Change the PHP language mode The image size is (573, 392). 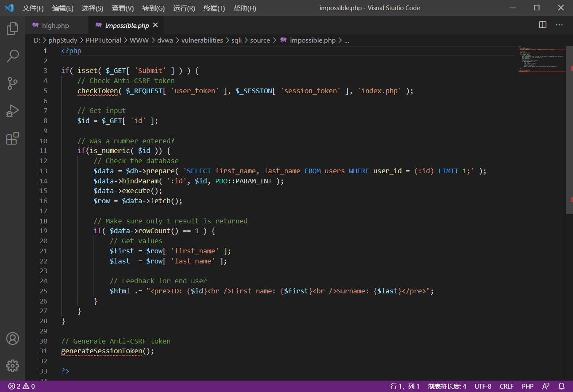tap(527, 386)
